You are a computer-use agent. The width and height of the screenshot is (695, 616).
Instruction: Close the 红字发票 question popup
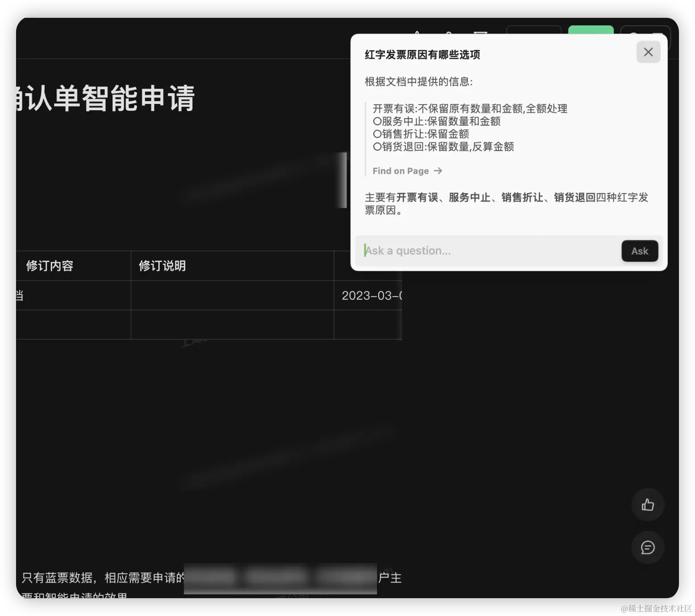coord(648,52)
